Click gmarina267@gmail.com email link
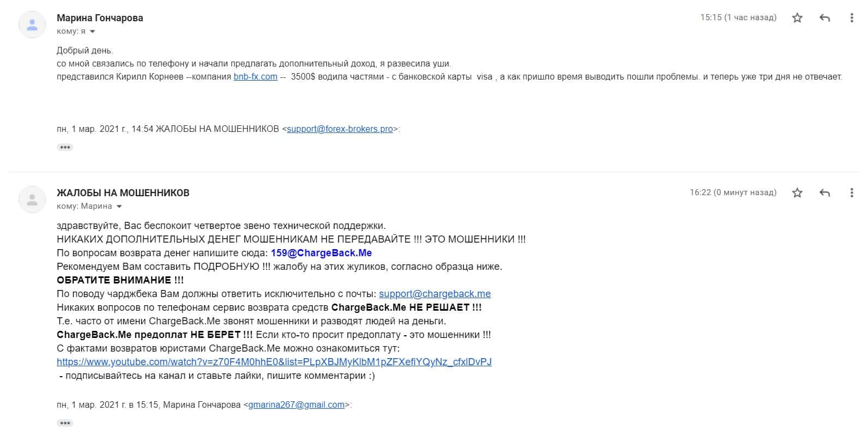This screenshot has height=435, width=868. [296, 405]
